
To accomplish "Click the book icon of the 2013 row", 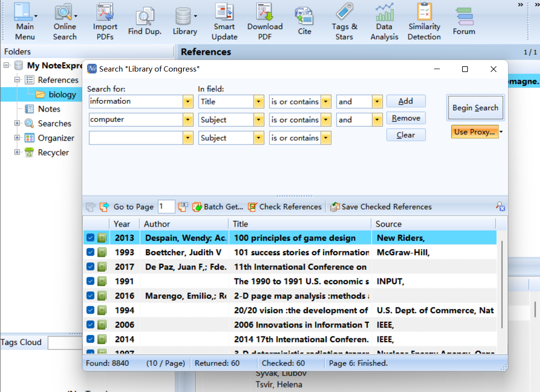I will (102, 238).
